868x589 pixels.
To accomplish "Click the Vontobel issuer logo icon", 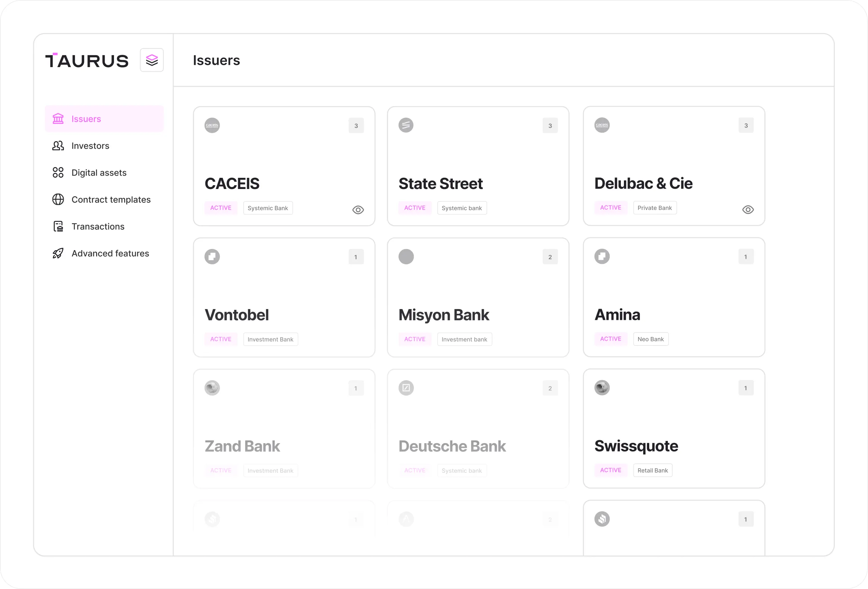I will coord(212,256).
